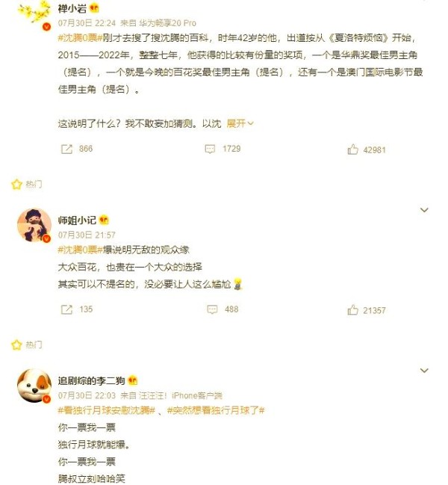Open the options chevron on 追剧综的李二狗's post
The width and height of the screenshot is (448, 485).
pyautogui.click(x=425, y=370)
